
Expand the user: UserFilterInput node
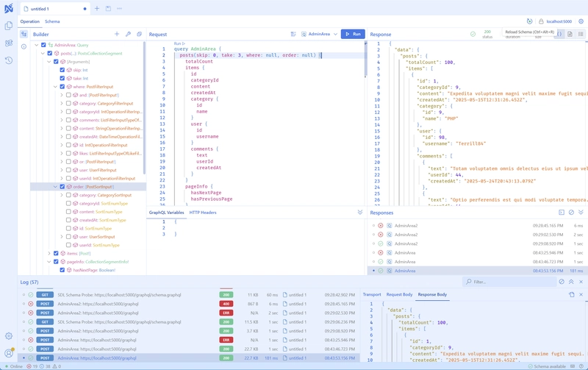62,170
